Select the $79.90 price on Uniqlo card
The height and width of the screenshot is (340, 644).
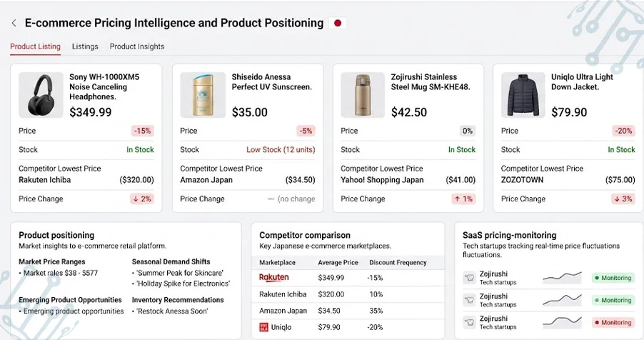tap(569, 112)
